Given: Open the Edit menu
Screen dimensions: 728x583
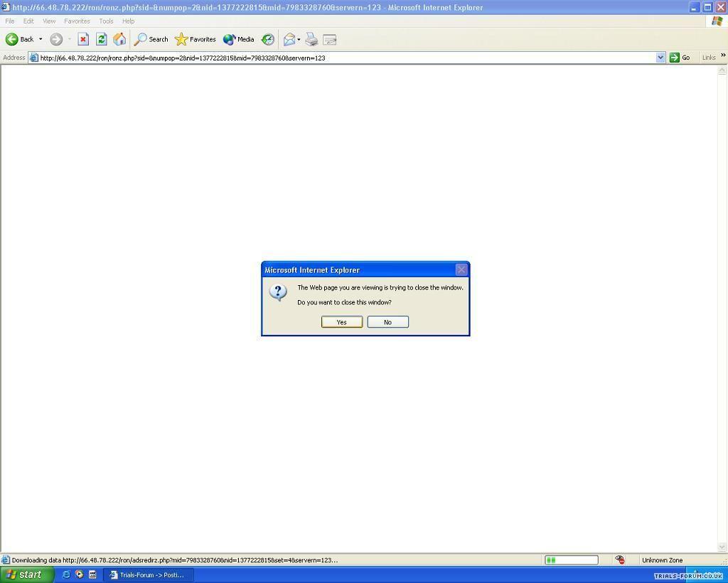Looking at the screenshot, I should [28, 21].
